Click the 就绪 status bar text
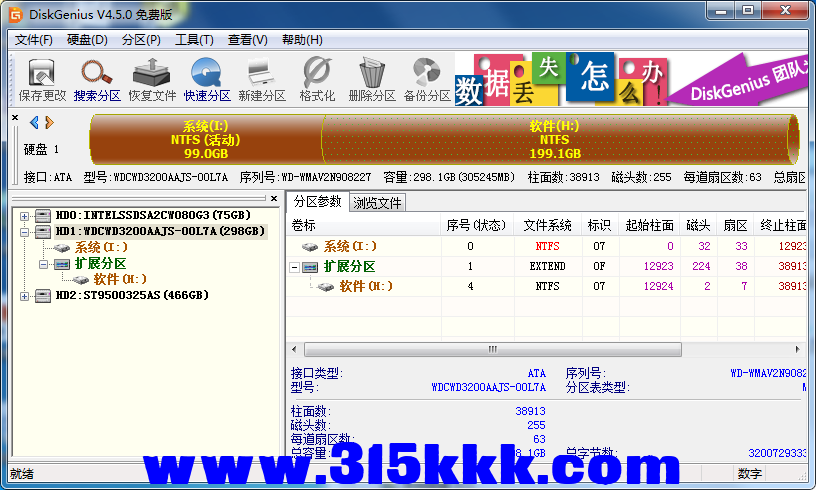The width and height of the screenshot is (816, 490). (x=22, y=474)
